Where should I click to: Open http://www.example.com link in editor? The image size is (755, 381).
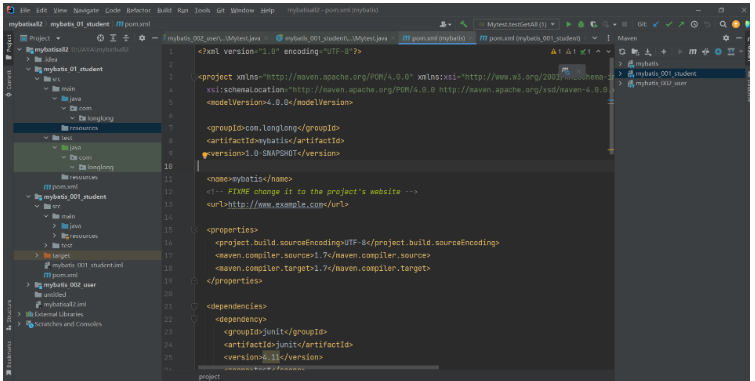pyautogui.click(x=275, y=204)
